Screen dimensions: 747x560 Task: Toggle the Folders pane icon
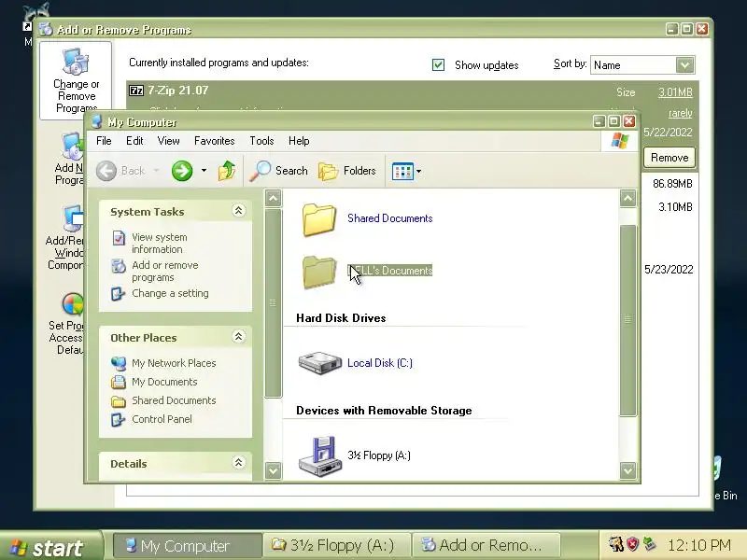point(328,171)
